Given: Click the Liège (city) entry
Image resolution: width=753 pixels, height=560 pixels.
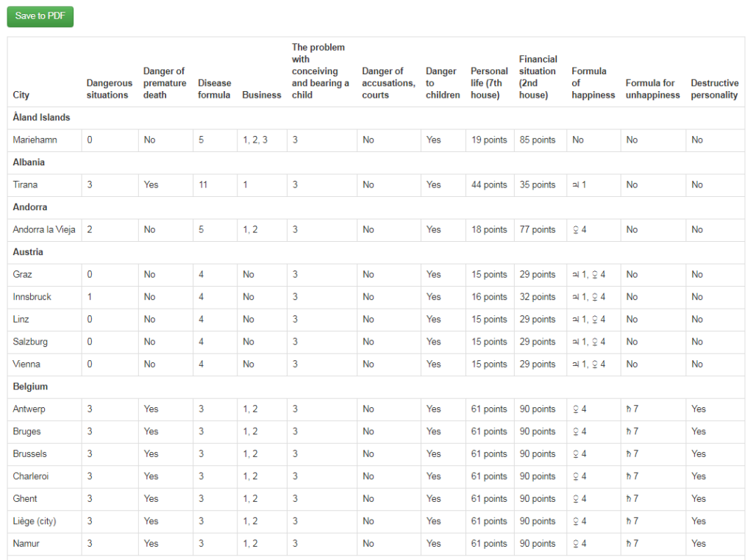Looking at the screenshot, I should (x=35, y=521).
